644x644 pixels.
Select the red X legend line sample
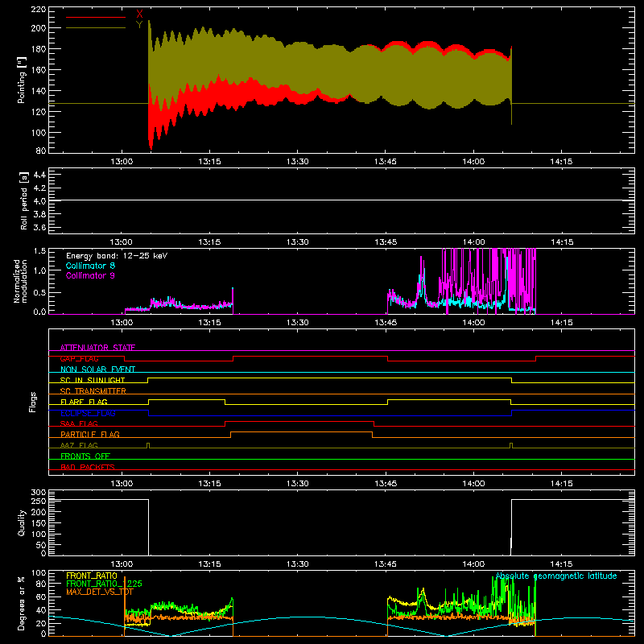pos(96,17)
